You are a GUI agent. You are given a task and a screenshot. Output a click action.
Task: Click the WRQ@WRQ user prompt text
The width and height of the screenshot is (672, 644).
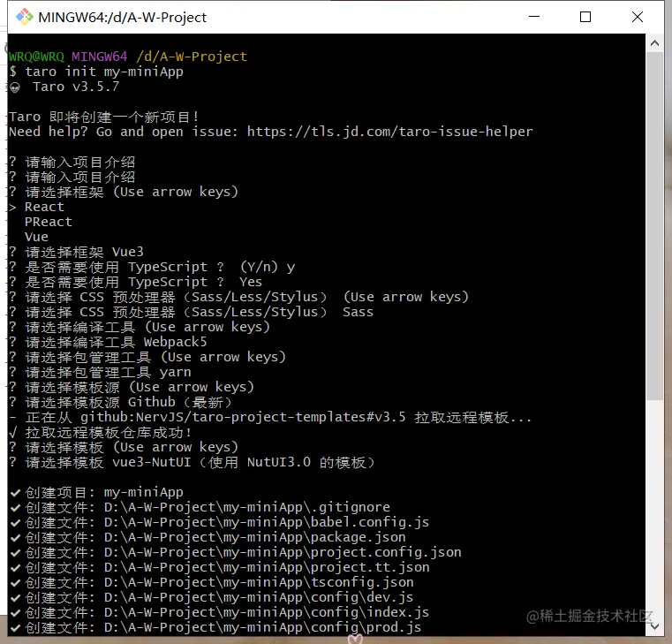click(36, 57)
